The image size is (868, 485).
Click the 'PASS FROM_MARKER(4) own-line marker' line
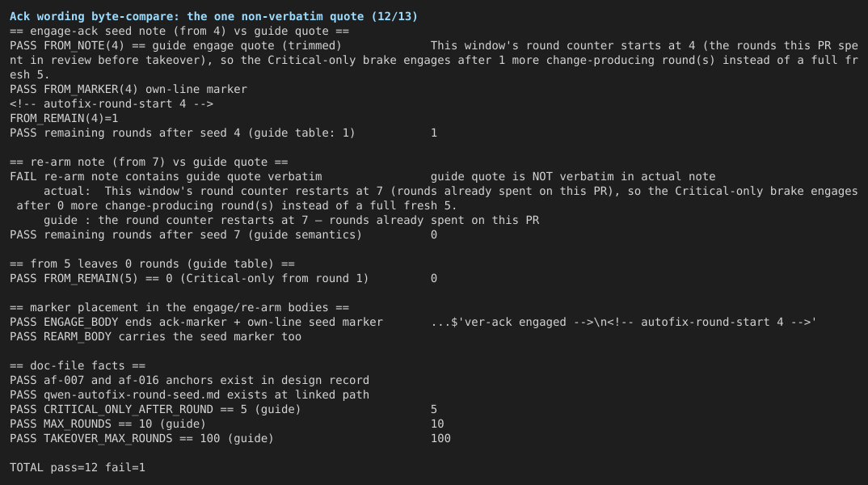[129, 89]
